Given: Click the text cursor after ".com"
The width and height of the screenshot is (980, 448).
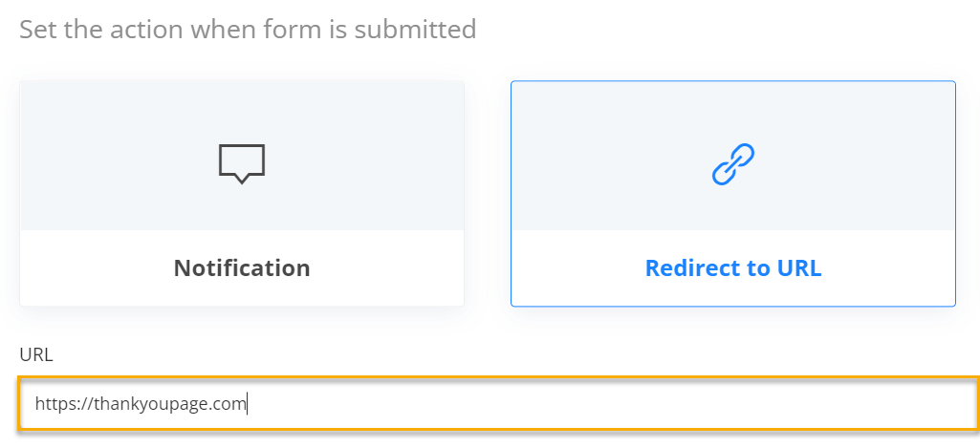Looking at the screenshot, I should 249,404.
